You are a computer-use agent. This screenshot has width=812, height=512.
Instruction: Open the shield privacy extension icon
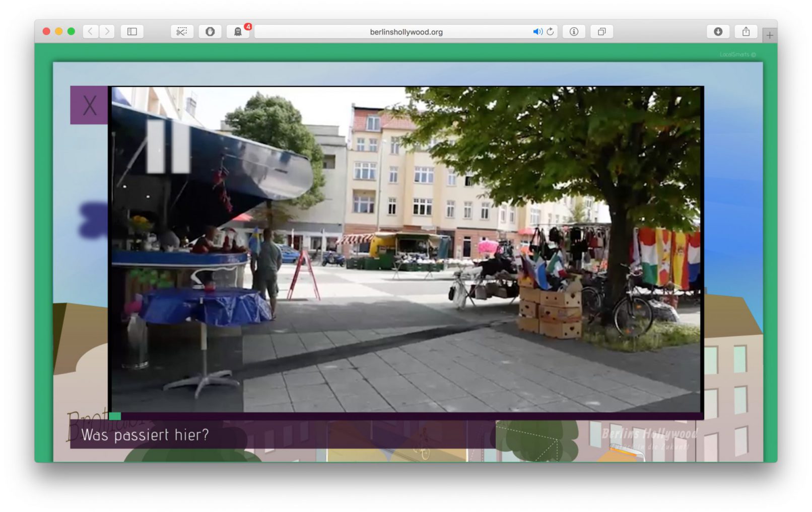click(x=210, y=32)
